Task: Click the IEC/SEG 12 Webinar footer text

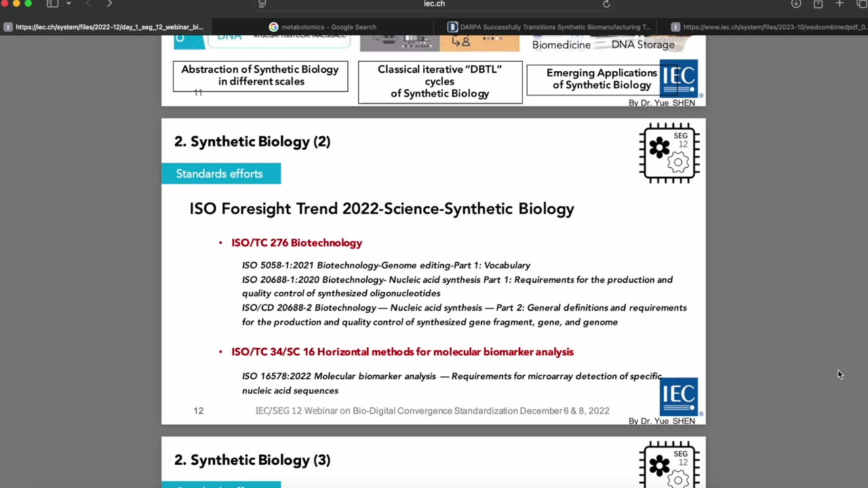Action: (x=432, y=411)
